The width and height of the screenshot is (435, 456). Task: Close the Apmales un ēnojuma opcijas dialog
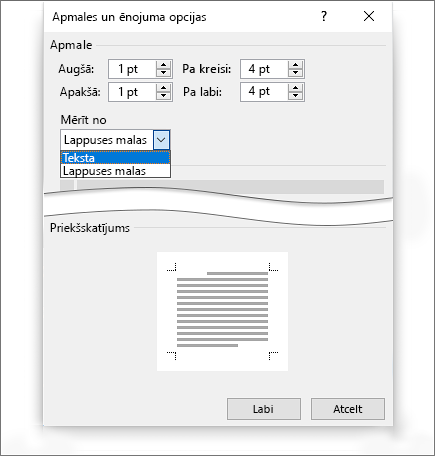369,16
